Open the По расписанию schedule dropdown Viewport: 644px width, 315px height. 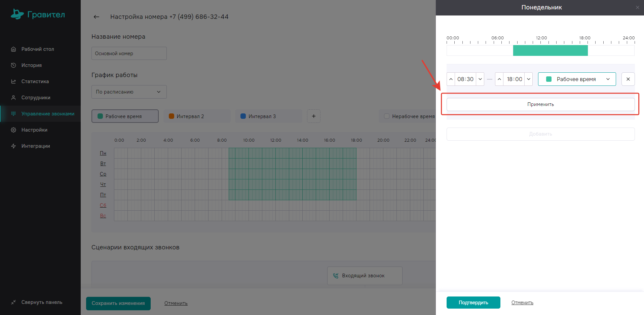[129, 92]
